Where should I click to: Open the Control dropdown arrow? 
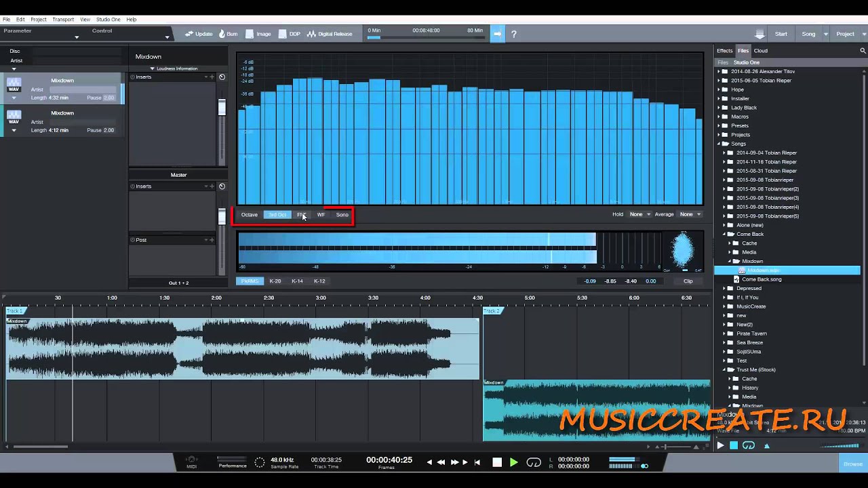point(167,37)
